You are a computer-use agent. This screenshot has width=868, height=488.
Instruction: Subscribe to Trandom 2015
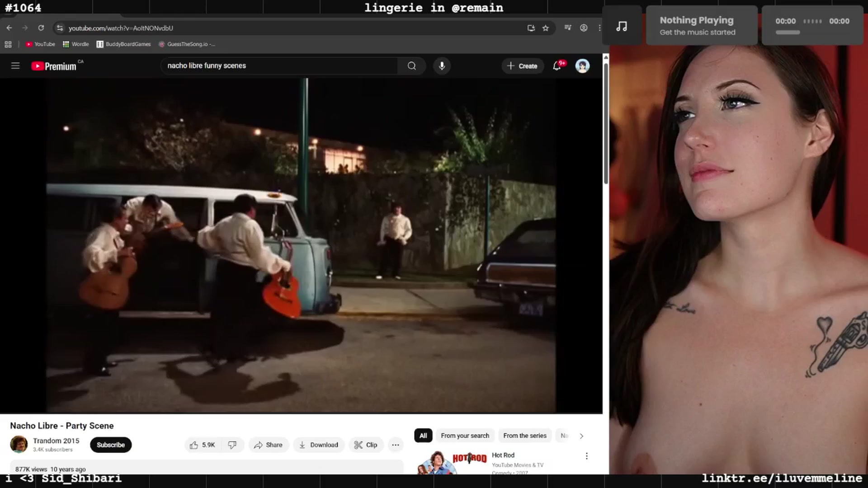(111, 445)
